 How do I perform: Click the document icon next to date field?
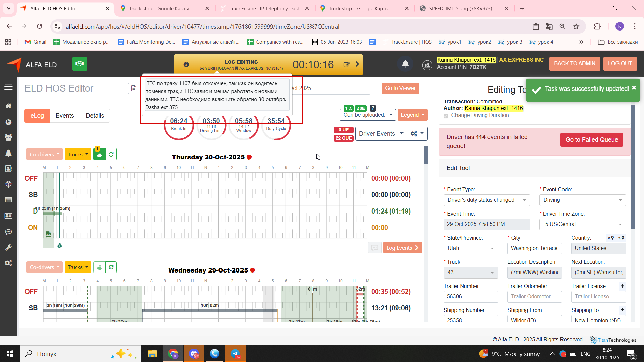[134, 88]
